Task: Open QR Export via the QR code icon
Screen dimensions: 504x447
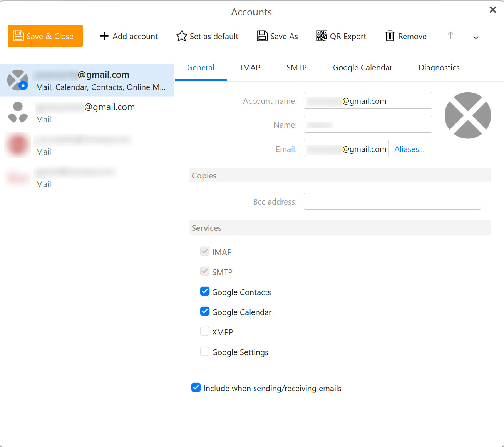Action: tap(321, 36)
